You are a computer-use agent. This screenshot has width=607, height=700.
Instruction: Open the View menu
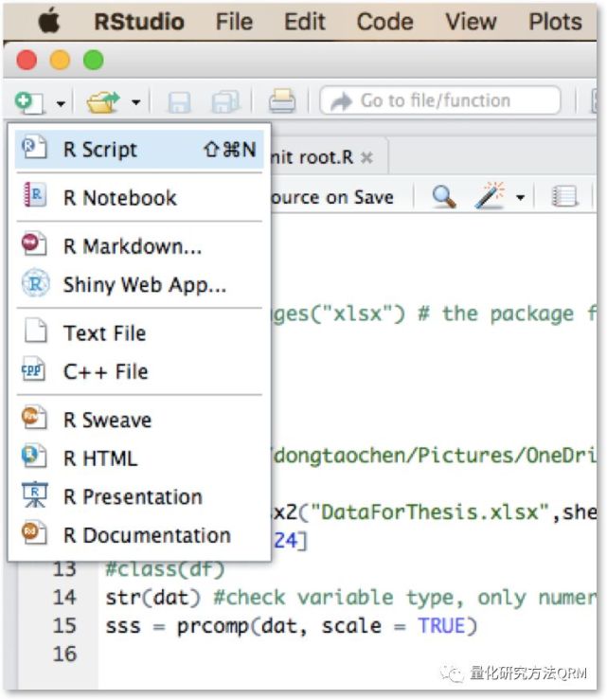tap(472, 22)
